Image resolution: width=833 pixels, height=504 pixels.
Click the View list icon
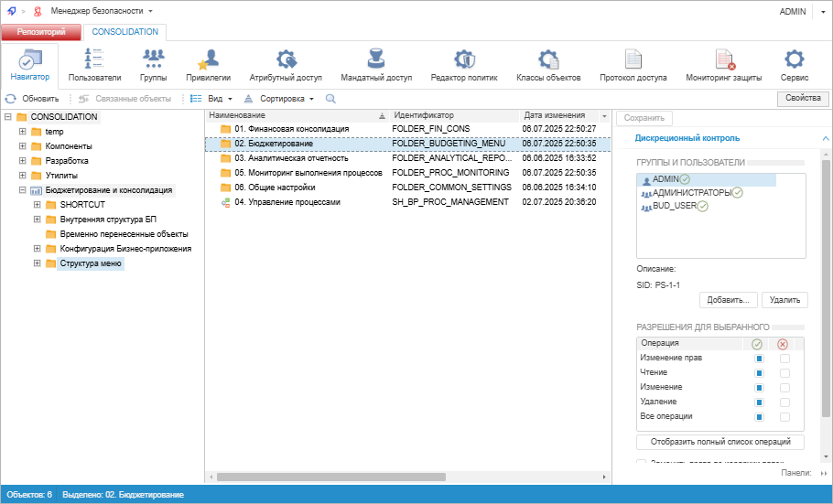click(x=196, y=99)
